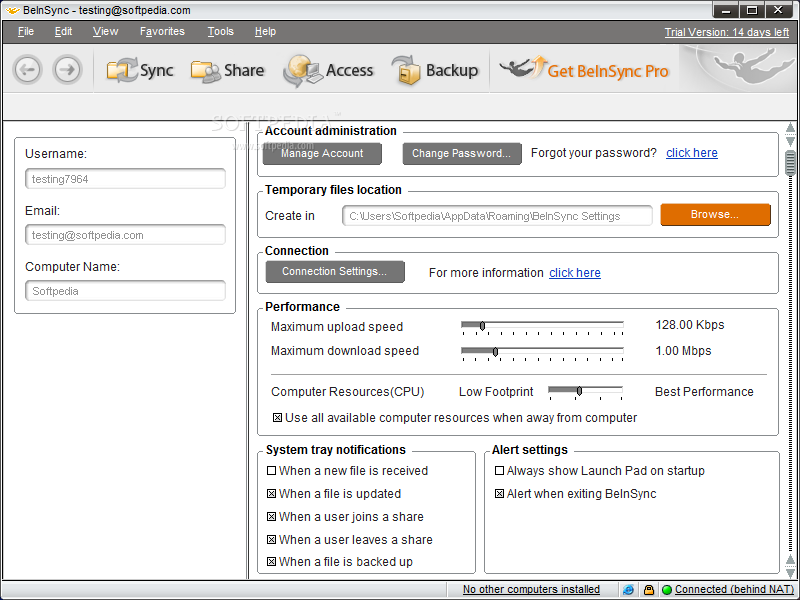Screen dimensions: 800x600
Task: Click the padlock security icon in status bar
Action: 648,590
